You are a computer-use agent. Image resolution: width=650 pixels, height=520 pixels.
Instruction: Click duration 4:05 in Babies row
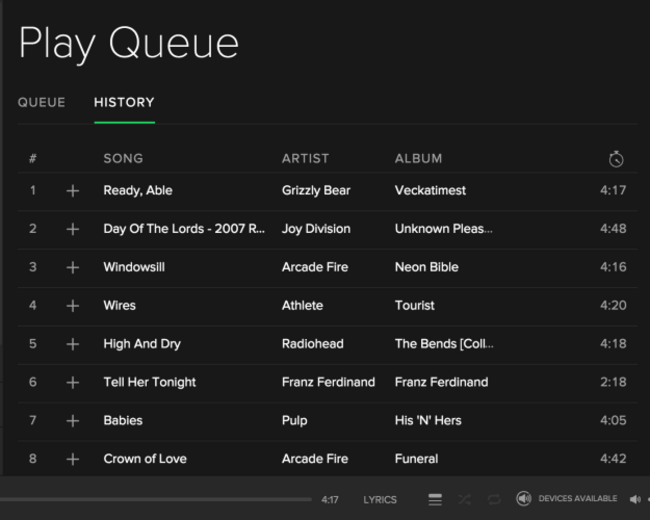[613, 420]
